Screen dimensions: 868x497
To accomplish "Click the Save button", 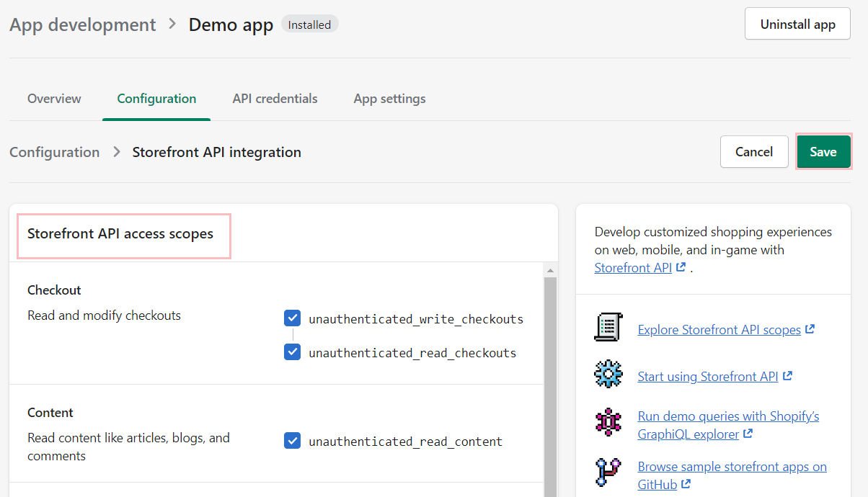I will pos(823,152).
